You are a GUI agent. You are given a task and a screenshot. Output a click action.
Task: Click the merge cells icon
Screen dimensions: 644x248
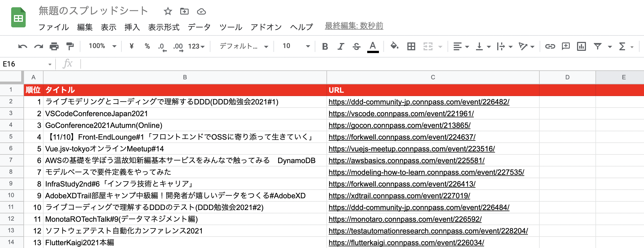point(428,46)
